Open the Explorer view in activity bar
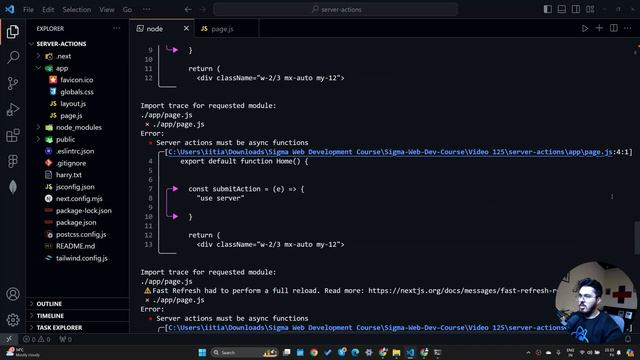The height and width of the screenshot is (360, 640). [13, 31]
